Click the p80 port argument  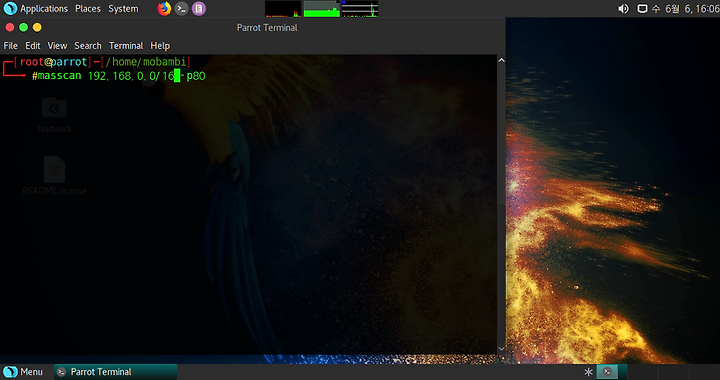(196, 76)
